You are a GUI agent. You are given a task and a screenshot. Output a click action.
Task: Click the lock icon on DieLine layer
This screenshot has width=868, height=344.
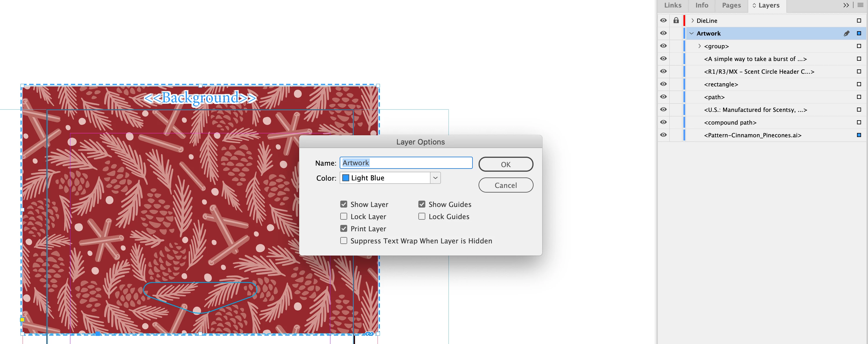point(676,21)
